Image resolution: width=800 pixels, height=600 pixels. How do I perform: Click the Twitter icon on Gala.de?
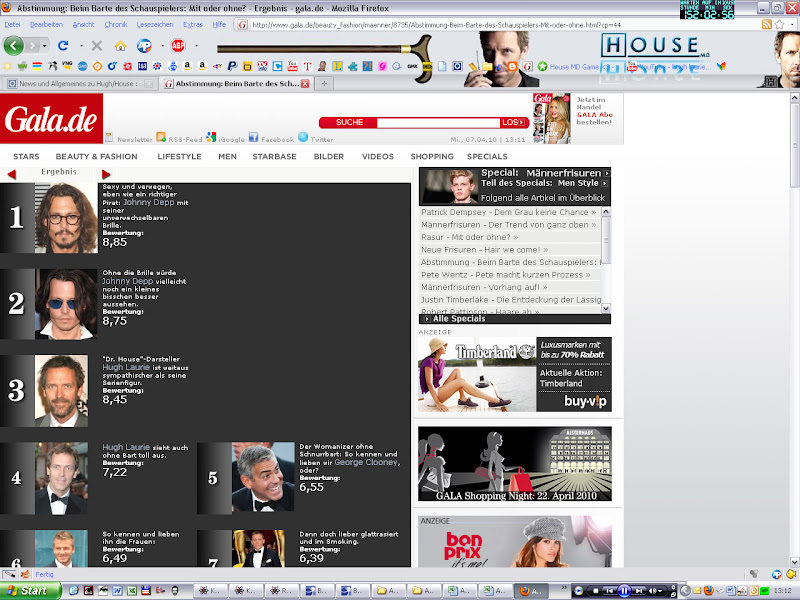coord(303,137)
